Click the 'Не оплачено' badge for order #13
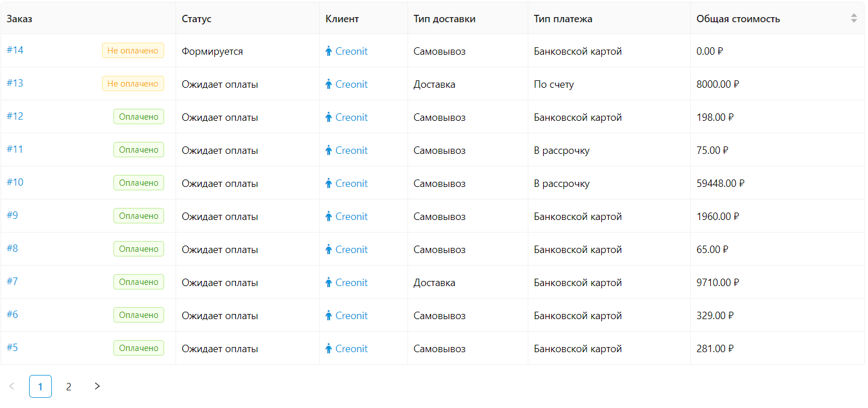 (133, 84)
